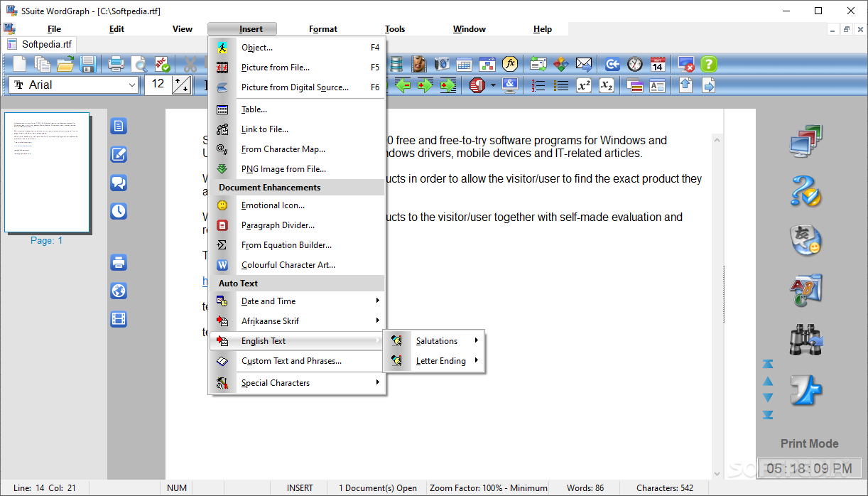Open the Tools menu

[x=395, y=29]
